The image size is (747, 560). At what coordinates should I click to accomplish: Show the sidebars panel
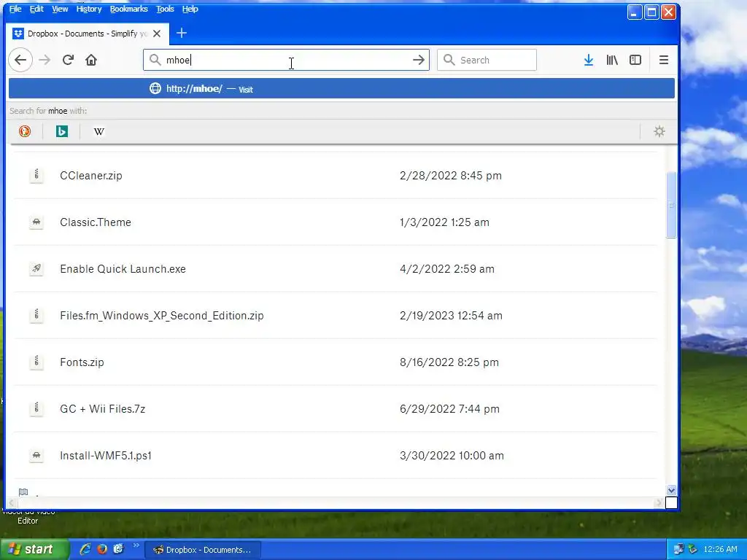pos(635,60)
